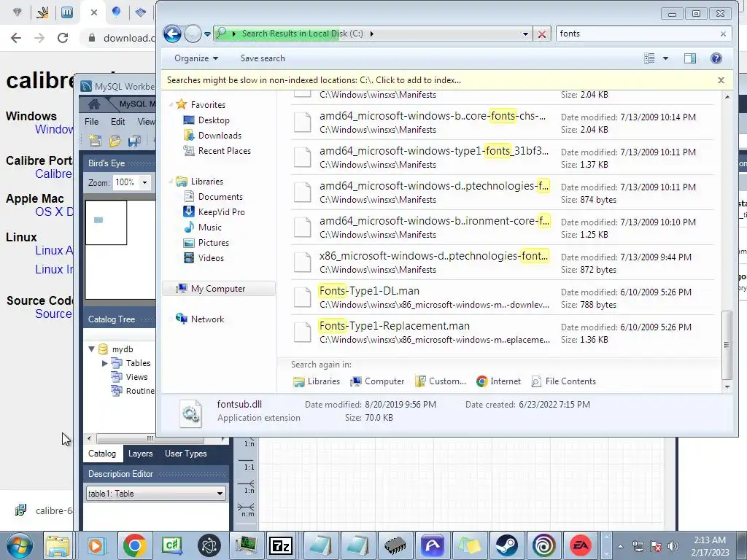Image resolution: width=747 pixels, height=560 pixels.
Task: Click inside the fonts search field
Action: click(x=638, y=34)
